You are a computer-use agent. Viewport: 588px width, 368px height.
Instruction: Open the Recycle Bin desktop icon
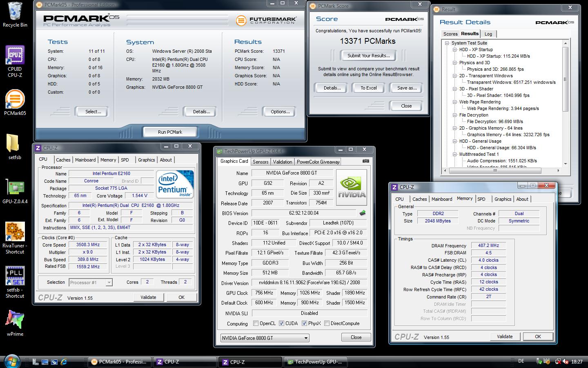(15, 15)
